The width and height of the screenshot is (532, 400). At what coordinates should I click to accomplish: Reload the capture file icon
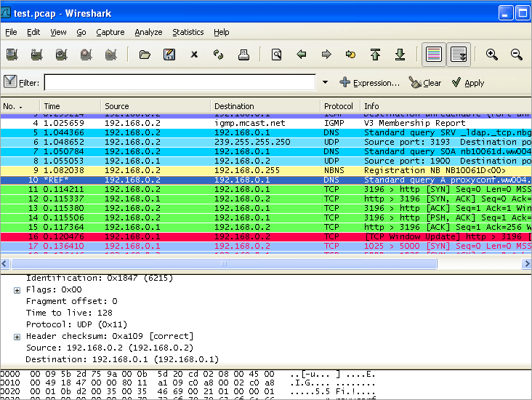coord(219,55)
